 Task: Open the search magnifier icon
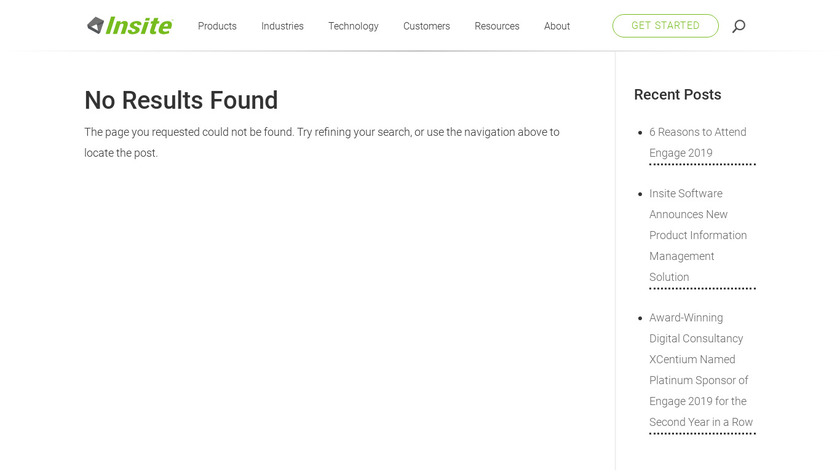pyautogui.click(x=739, y=26)
